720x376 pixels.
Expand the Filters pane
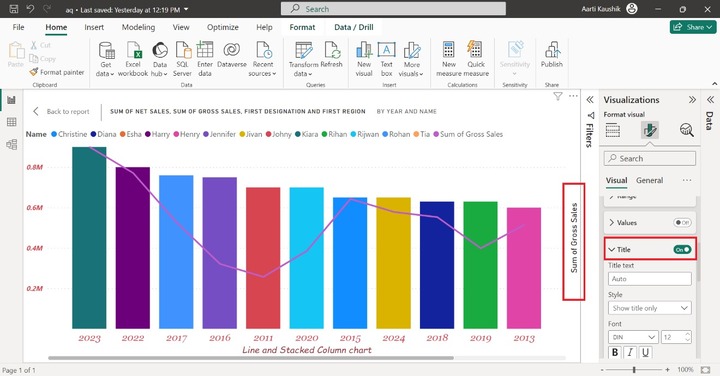[590, 100]
